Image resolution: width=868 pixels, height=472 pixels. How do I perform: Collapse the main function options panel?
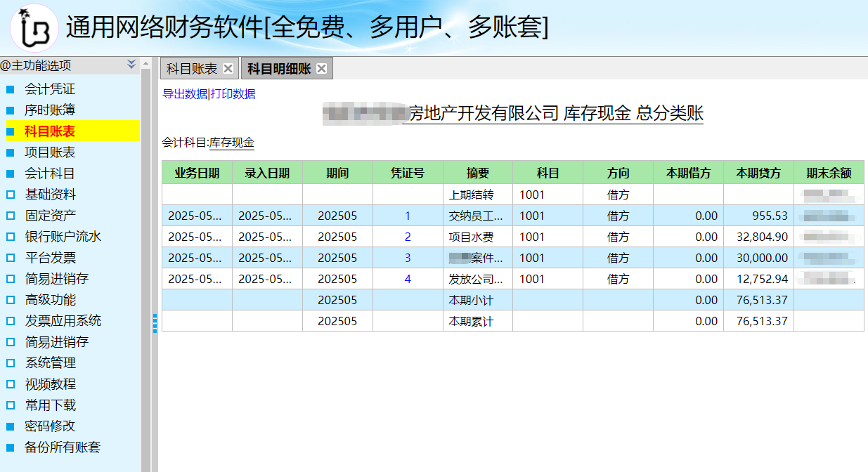(x=131, y=65)
